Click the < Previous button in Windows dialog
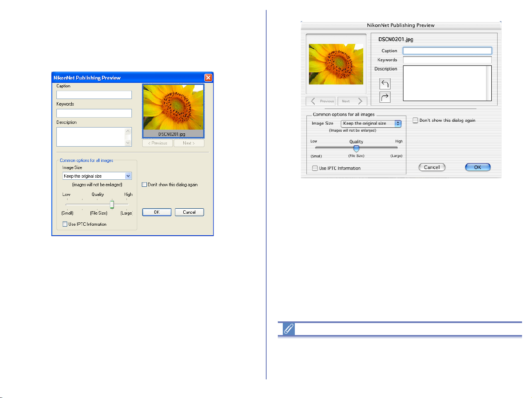532x398 pixels. [x=158, y=143]
